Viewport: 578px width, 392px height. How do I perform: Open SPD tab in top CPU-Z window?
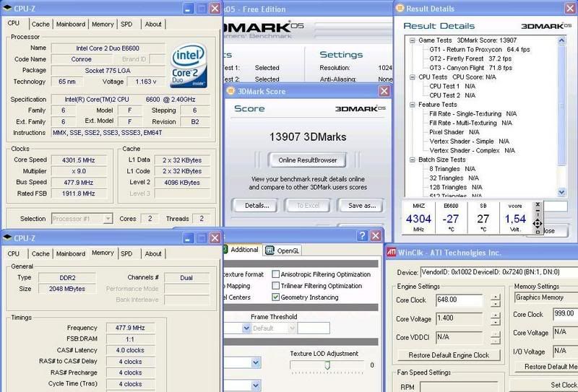tap(126, 25)
